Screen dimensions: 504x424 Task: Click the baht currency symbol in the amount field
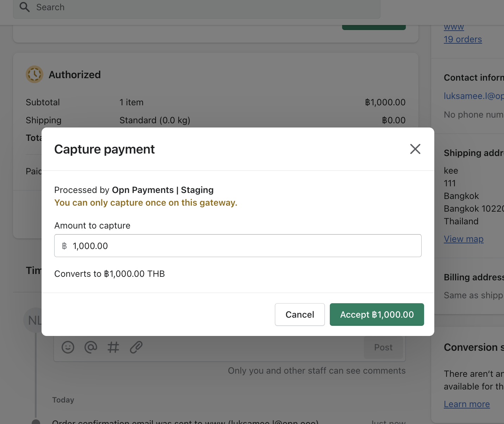[x=64, y=246]
